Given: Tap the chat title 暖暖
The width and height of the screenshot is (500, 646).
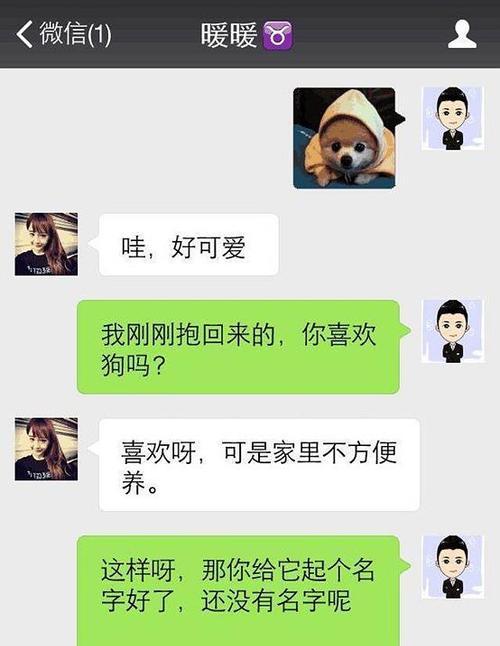Looking at the screenshot, I should pos(229,34).
